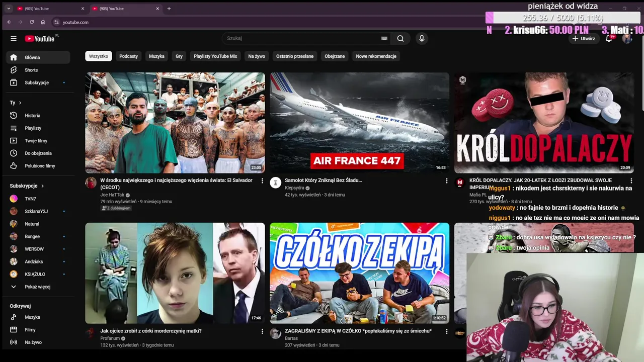Open Joe HaTTab channel link
Image resolution: width=644 pixels, height=362 pixels.
click(x=111, y=195)
